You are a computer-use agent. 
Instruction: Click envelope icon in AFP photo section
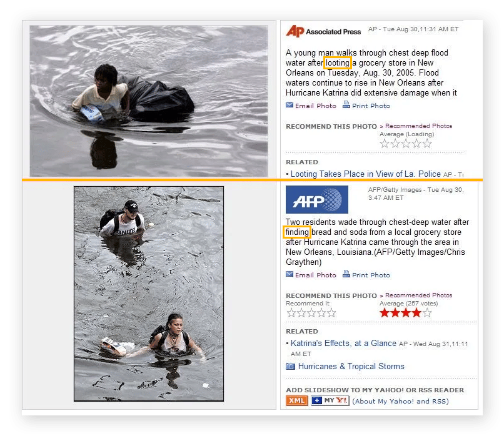point(290,274)
